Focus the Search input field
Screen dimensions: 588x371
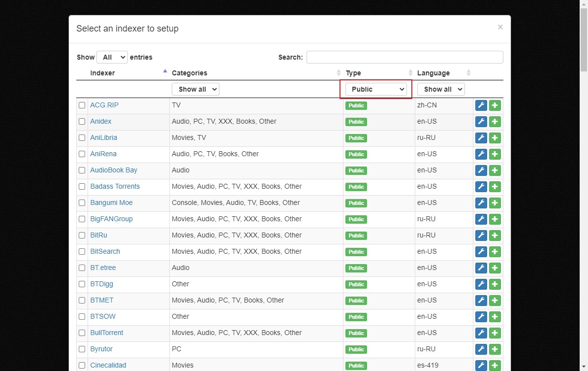(x=404, y=57)
